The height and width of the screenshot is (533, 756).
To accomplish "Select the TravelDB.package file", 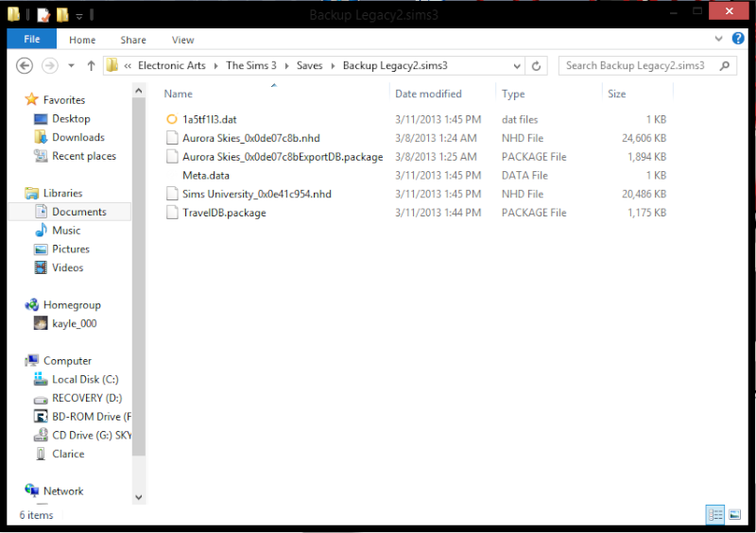I will point(224,214).
